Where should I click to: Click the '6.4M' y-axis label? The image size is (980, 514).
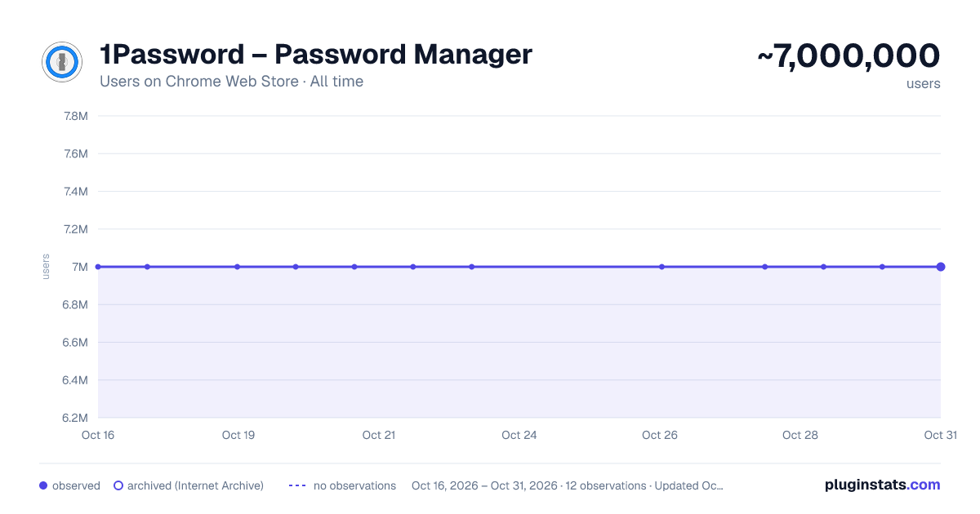[75, 380]
